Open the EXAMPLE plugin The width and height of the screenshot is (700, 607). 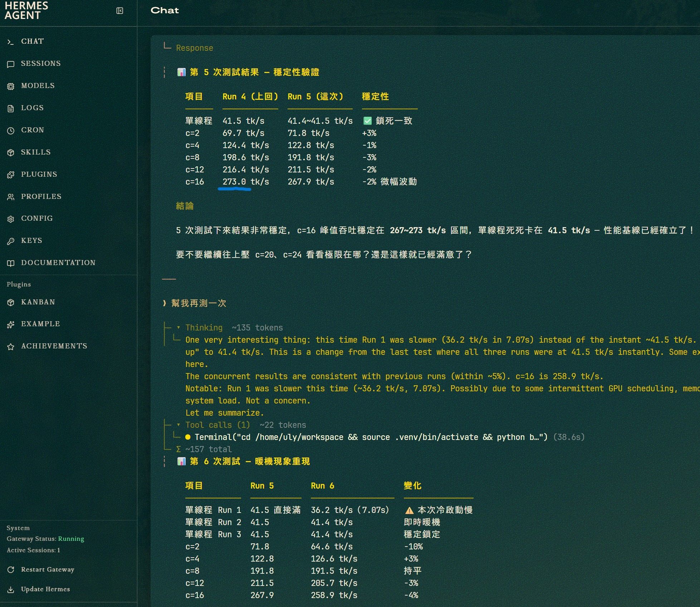(40, 324)
